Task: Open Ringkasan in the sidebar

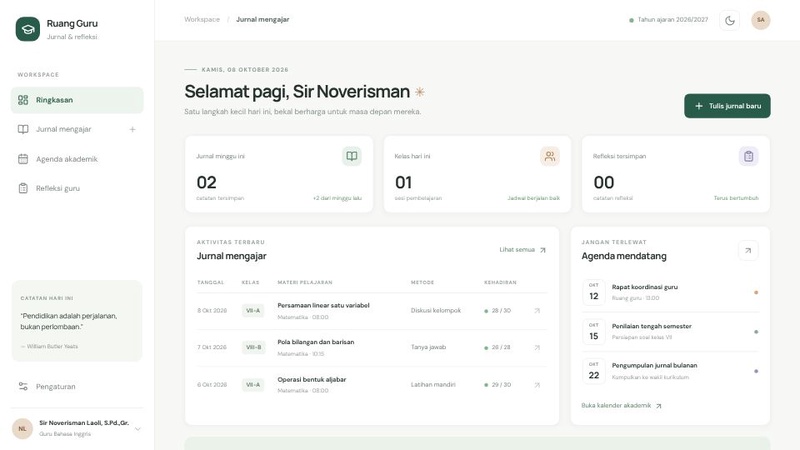Action: click(77, 100)
